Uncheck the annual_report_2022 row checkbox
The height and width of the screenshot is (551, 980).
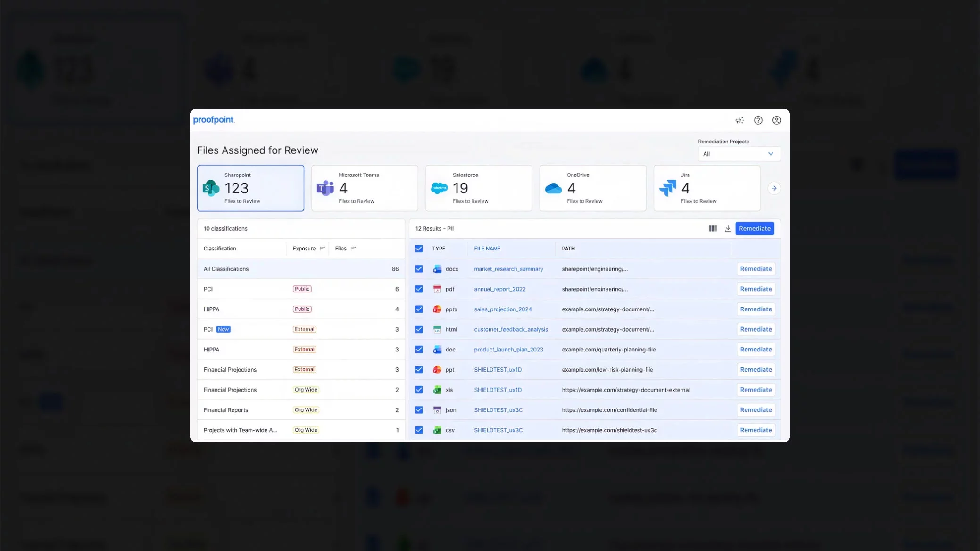(419, 289)
